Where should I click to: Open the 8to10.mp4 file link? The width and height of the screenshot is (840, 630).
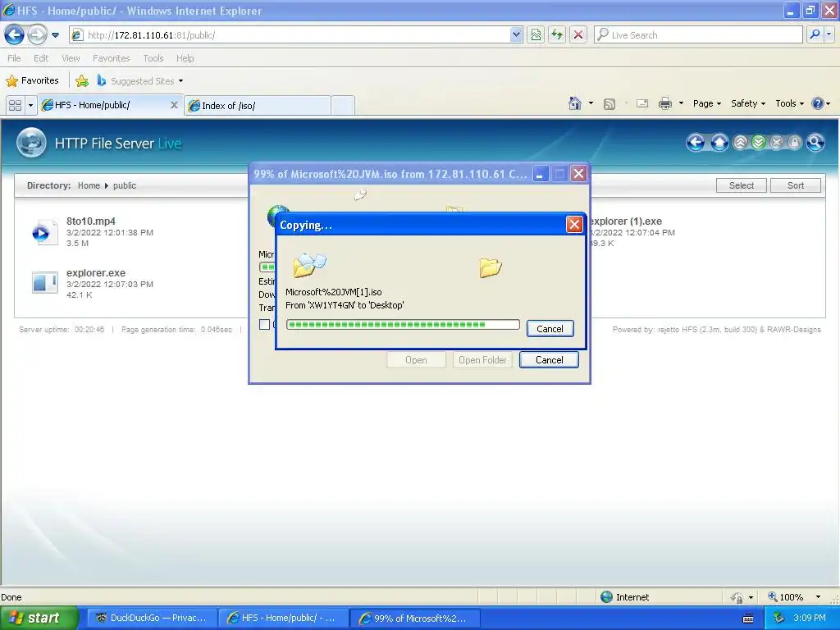coord(90,221)
